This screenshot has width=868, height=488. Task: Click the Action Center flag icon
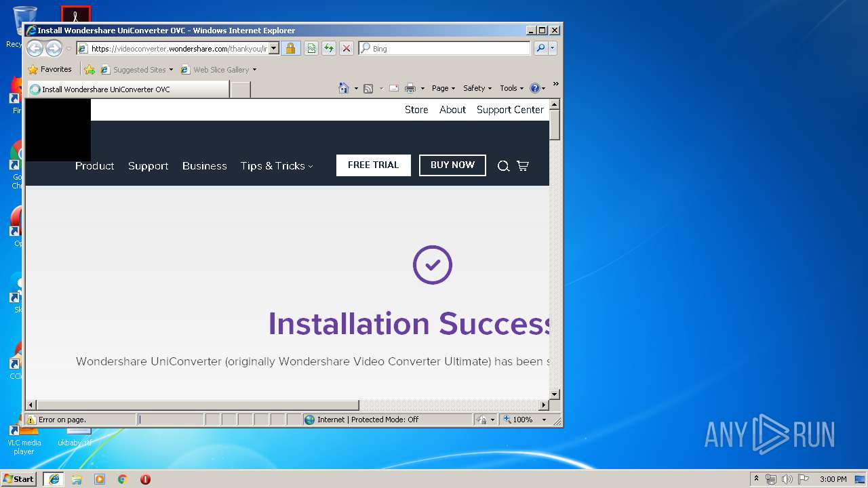click(804, 479)
